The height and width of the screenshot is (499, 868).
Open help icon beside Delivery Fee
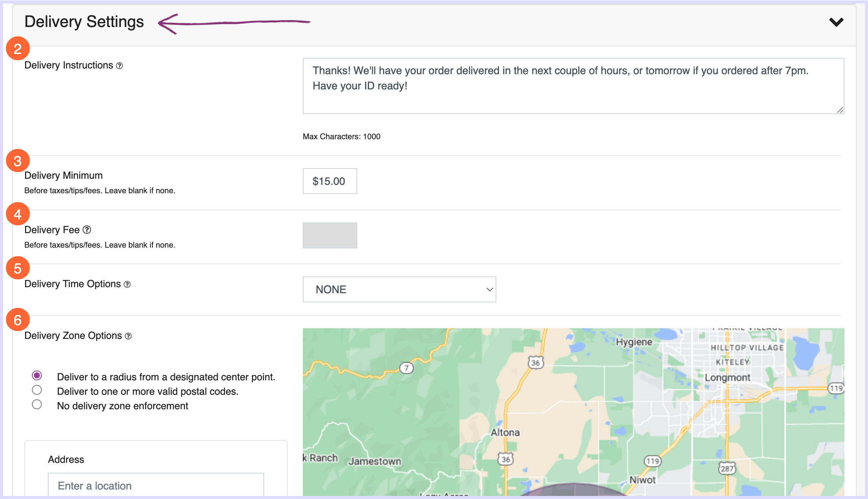point(87,230)
